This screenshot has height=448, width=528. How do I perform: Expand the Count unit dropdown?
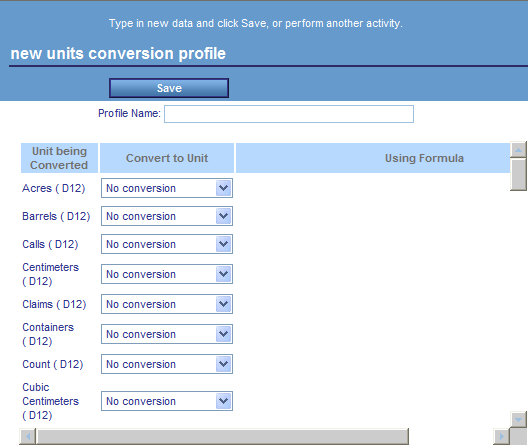[167, 364]
